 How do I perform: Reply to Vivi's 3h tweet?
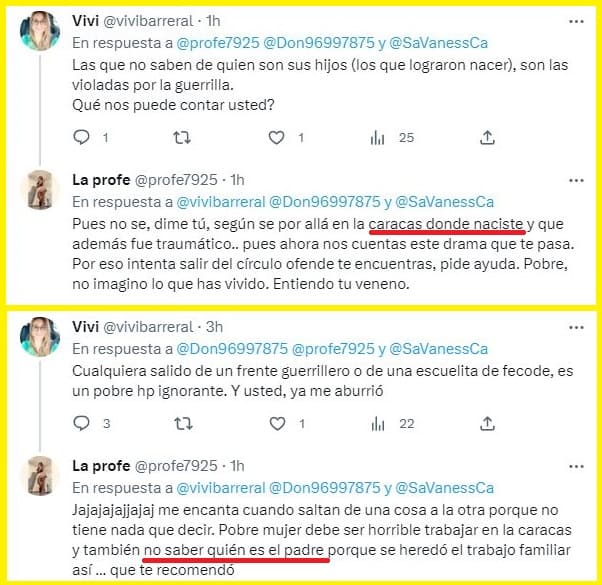[x=81, y=423]
